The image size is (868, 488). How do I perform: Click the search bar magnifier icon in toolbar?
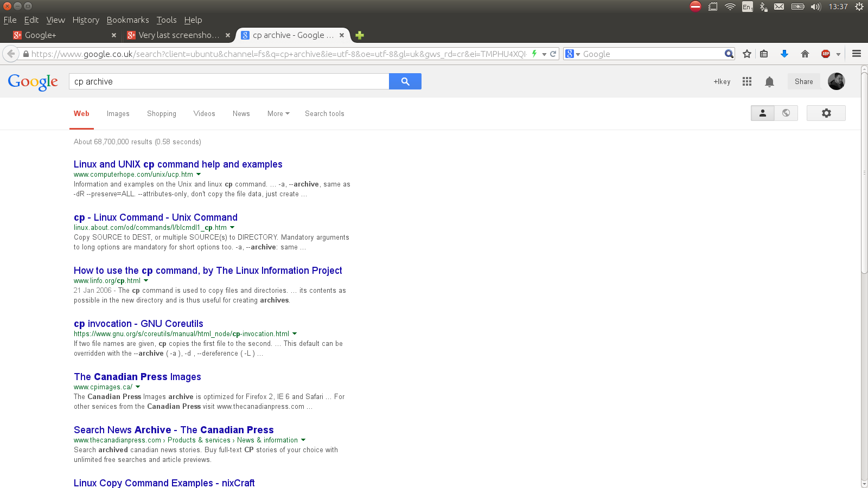(x=729, y=54)
